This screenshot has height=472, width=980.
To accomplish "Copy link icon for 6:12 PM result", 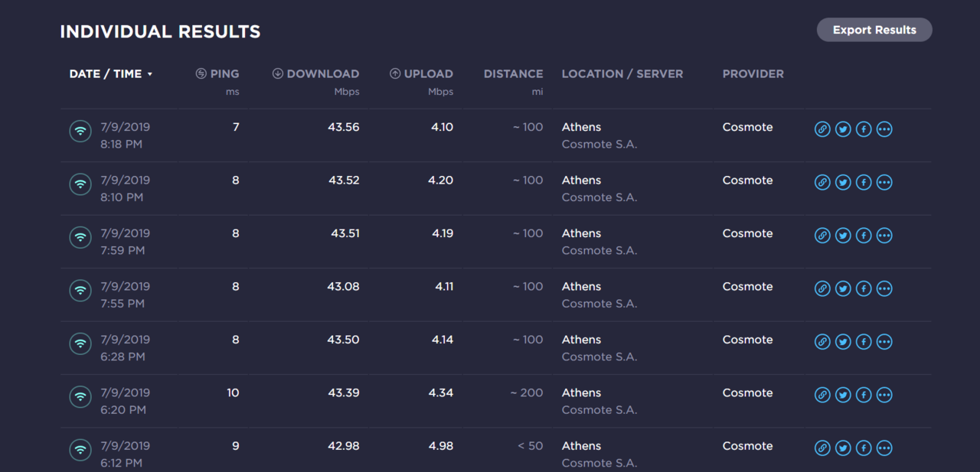I will (822, 448).
